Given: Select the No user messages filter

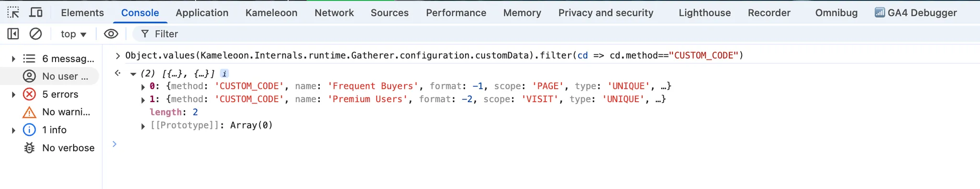Looking at the screenshot, I should pos(50,76).
